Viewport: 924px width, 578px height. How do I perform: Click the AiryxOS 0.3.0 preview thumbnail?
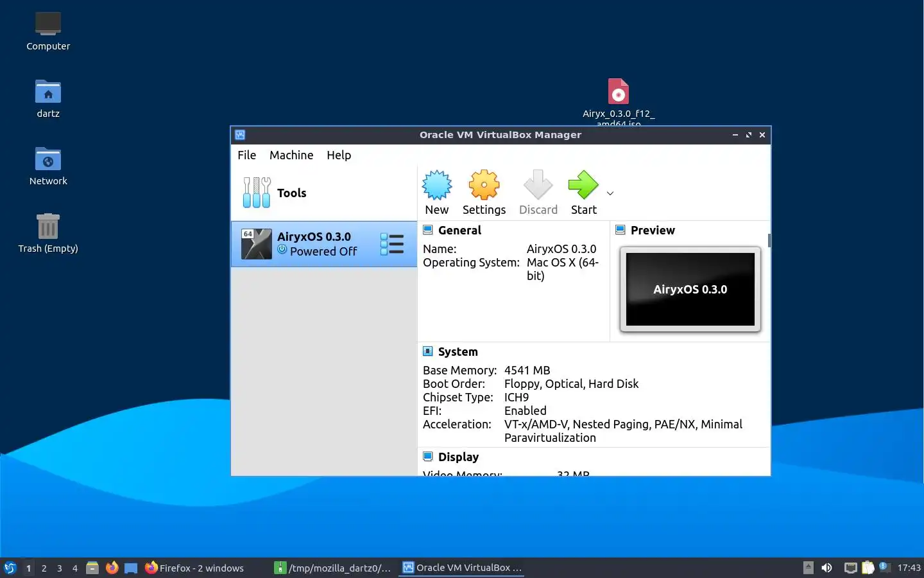coord(690,289)
